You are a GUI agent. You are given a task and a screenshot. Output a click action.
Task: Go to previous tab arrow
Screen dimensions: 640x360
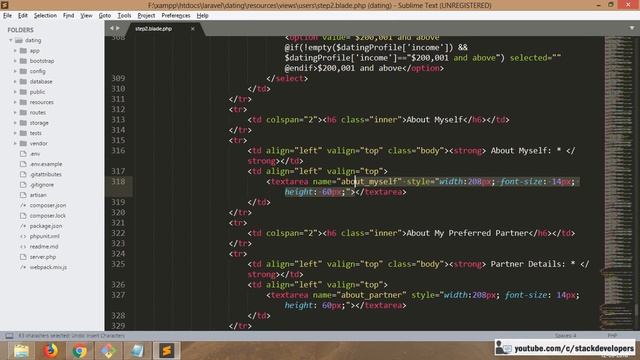(x=111, y=28)
